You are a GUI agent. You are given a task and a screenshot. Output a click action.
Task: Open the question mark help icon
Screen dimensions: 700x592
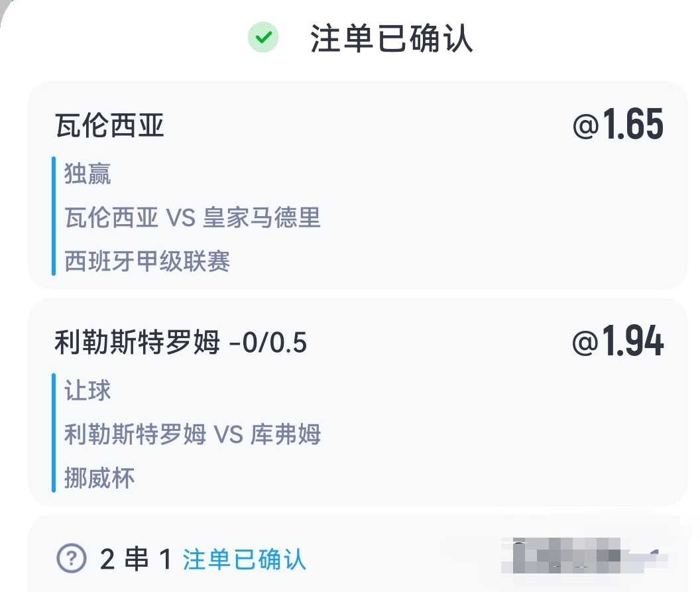tap(72, 558)
